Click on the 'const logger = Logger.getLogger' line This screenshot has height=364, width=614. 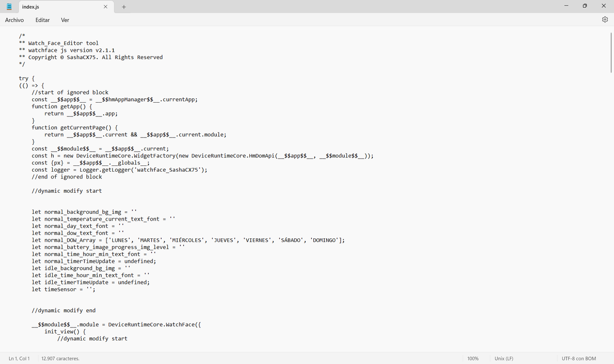click(x=119, y=170)
